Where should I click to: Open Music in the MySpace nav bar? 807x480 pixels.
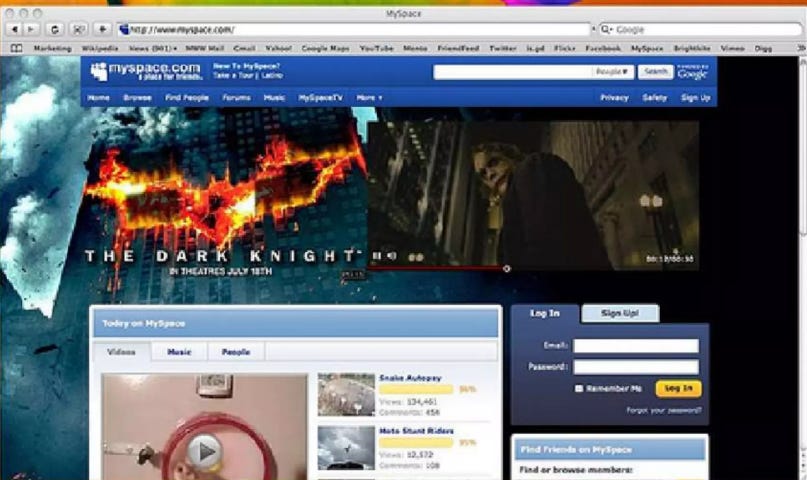click(274, 98)
